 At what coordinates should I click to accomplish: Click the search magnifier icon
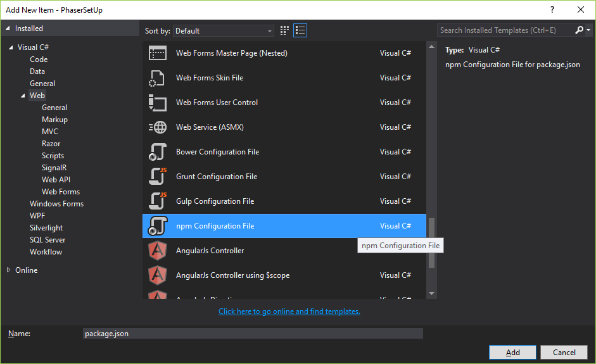point(579,30)
